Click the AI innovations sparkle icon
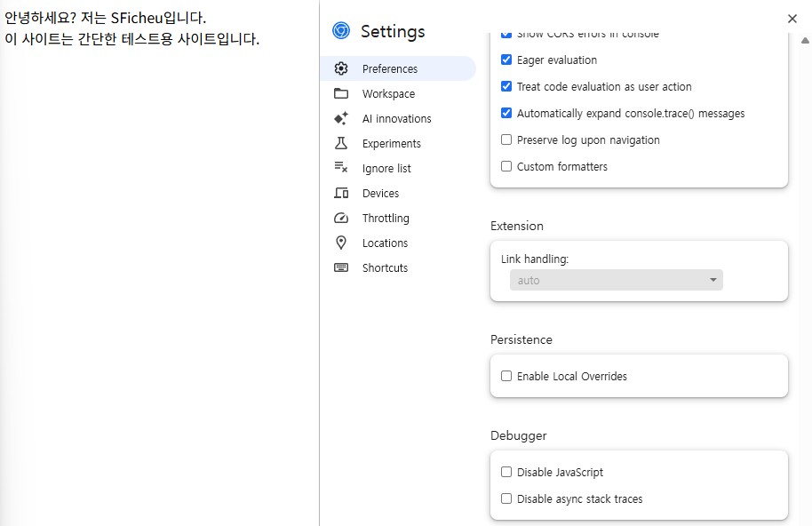 341,118
